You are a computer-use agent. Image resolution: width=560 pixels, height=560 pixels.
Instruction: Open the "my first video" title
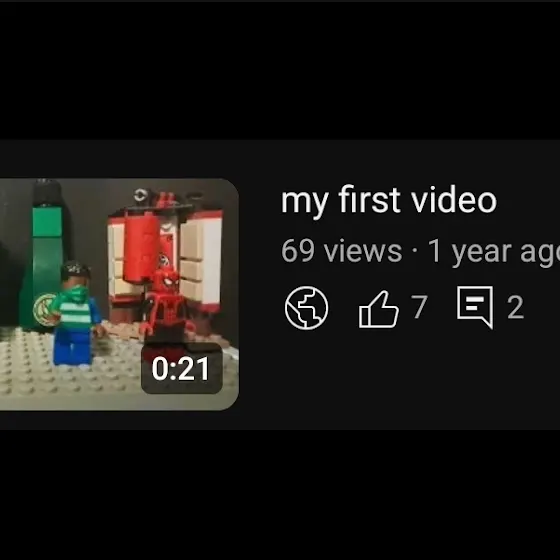click(389, 200)
